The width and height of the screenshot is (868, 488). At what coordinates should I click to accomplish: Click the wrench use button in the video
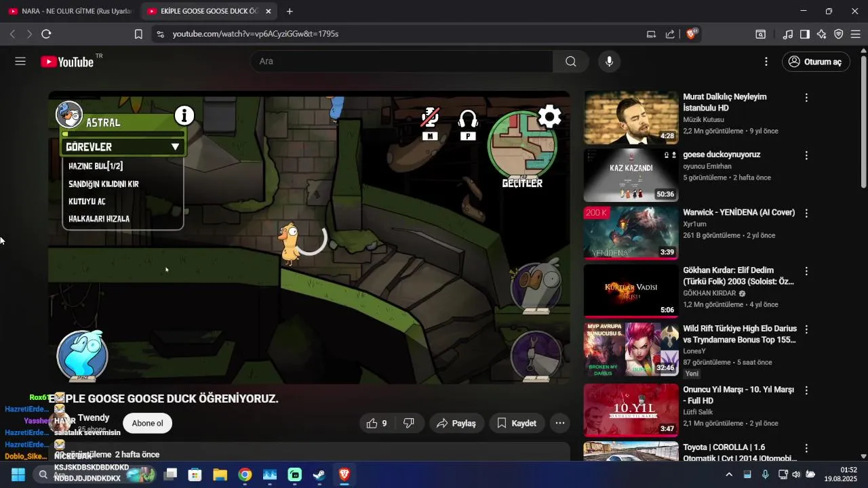coord(536,355)
